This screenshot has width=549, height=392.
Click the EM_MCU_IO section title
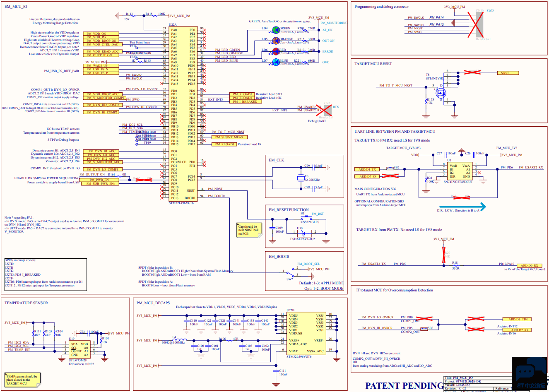pos(16,7)
